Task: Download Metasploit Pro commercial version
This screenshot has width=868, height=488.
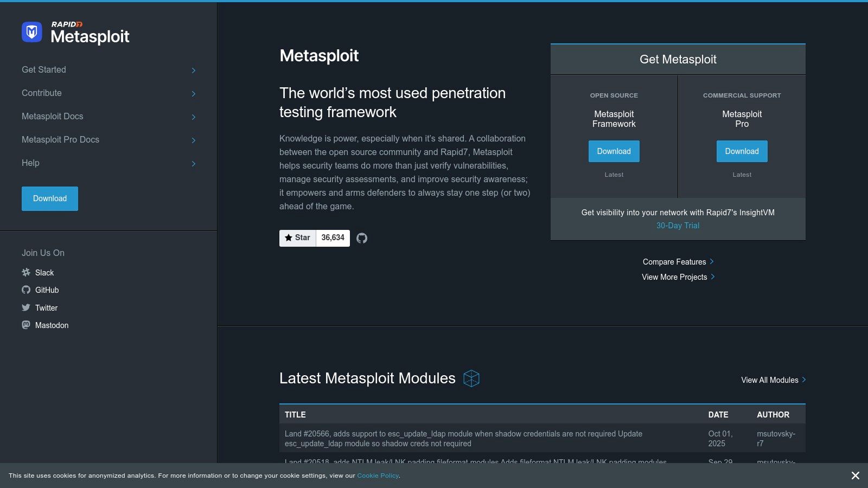Action: [742, 151]
